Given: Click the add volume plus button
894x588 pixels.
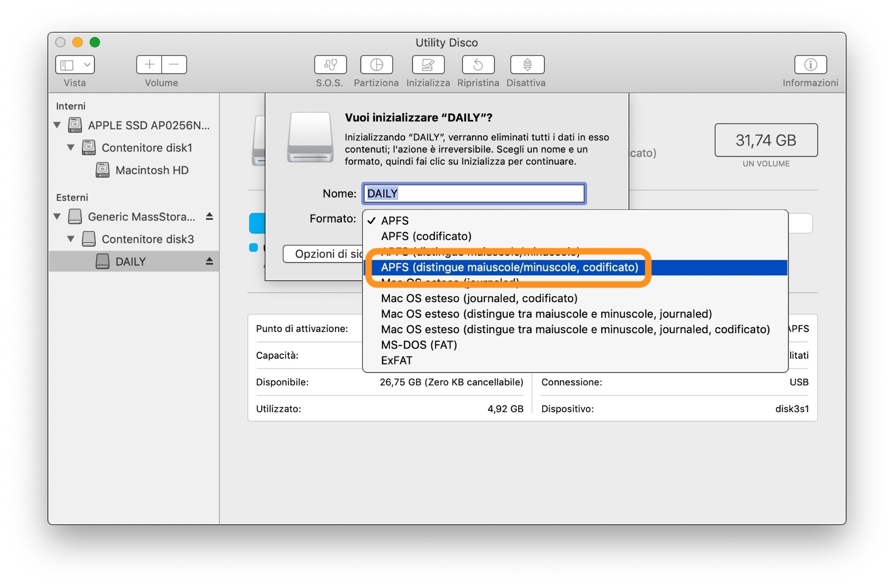Looking at the screenshot, I should (149, 64).
